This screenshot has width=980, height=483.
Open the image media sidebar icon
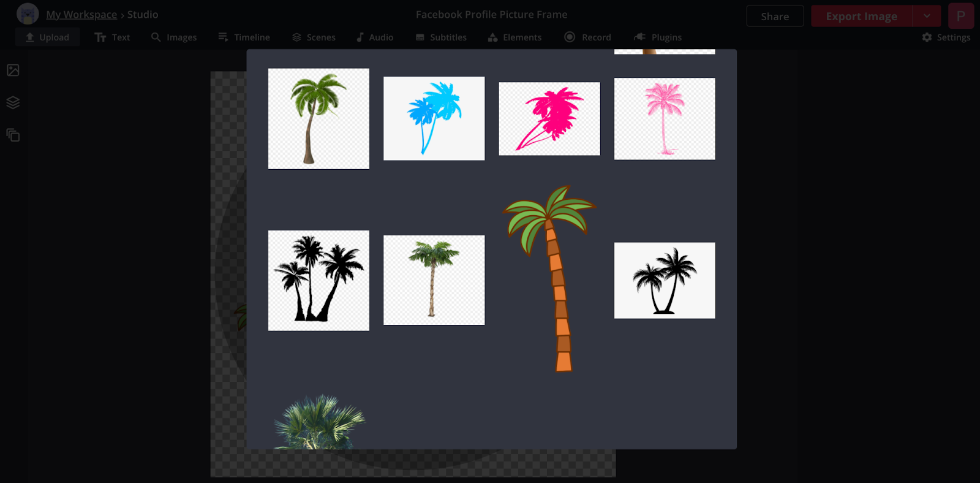tap(13, 70)
